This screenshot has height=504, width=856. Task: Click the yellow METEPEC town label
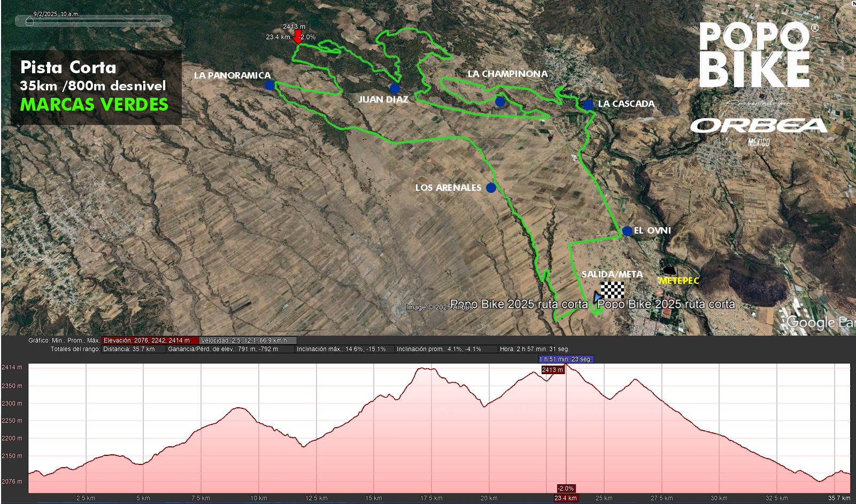[678, 281]
